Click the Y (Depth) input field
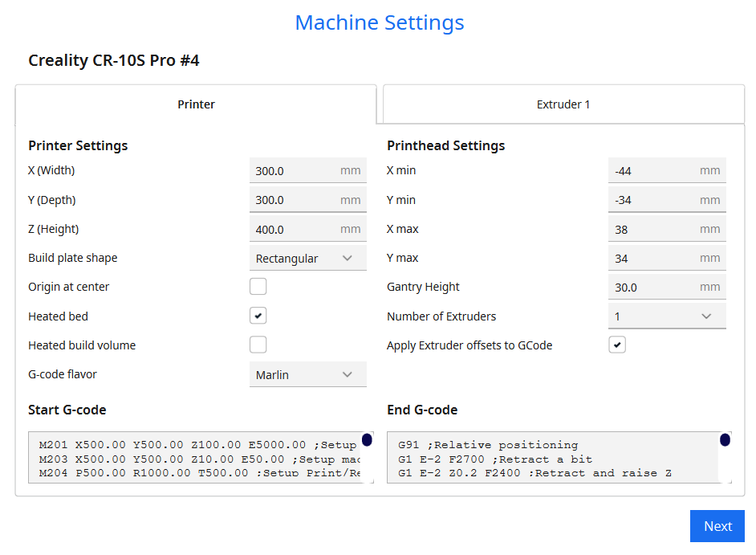756x555 pixels. (x=307, y=200)
